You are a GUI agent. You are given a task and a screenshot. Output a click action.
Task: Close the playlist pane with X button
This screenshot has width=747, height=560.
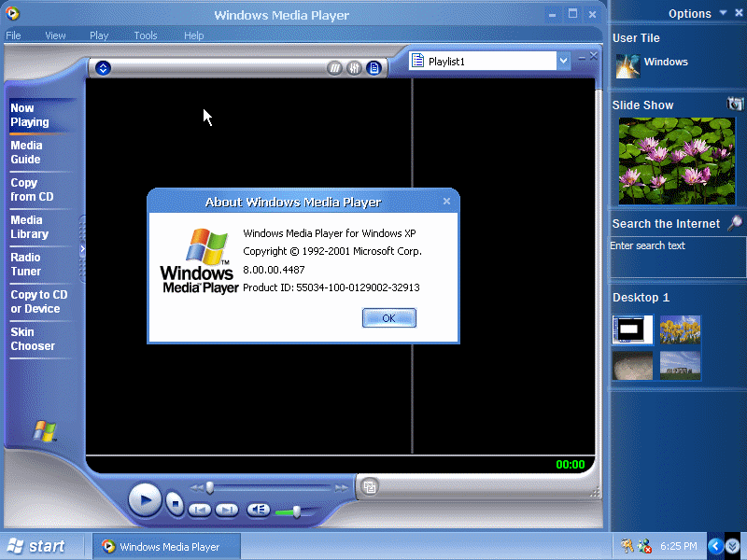pyautogui.click(x=593, y=56)
